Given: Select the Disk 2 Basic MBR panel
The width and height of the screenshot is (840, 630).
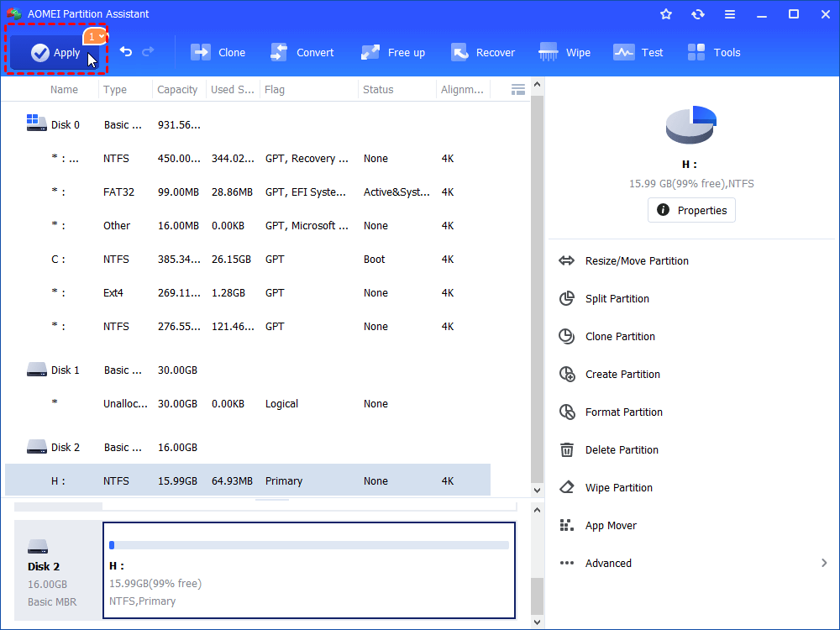Looking at the screenshot, I should [x=58, y=570].
